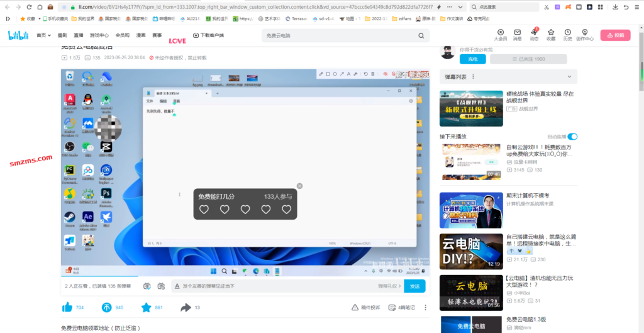The height and width of the screenshot is (333, 644).
Task: Close the 免费能打几分 rating popup
Action: pyautogui.click(x=299, y=186)
